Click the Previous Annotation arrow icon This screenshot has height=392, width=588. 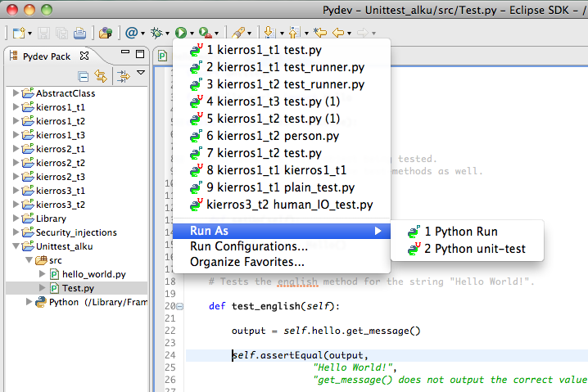pos(295,33)
